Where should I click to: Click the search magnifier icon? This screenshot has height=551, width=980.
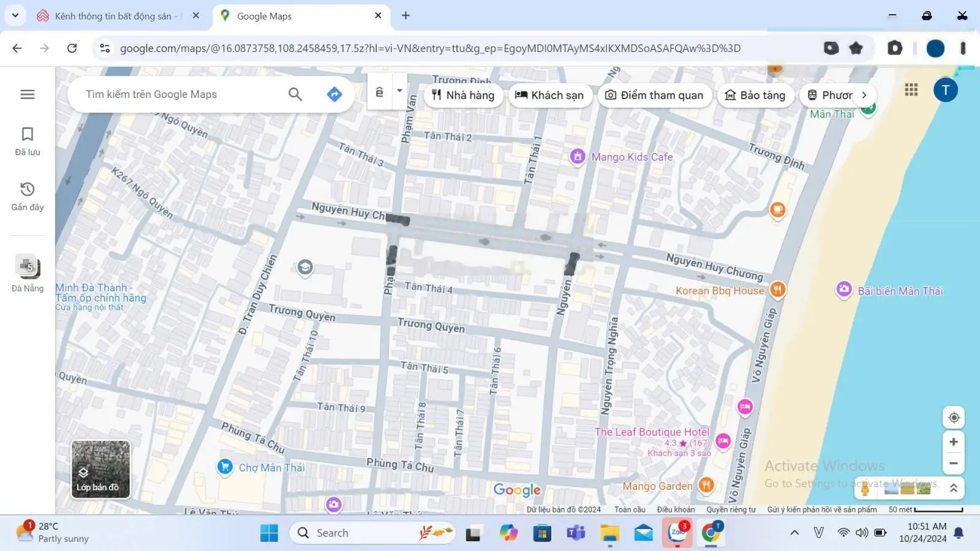[x=295, y=94]
